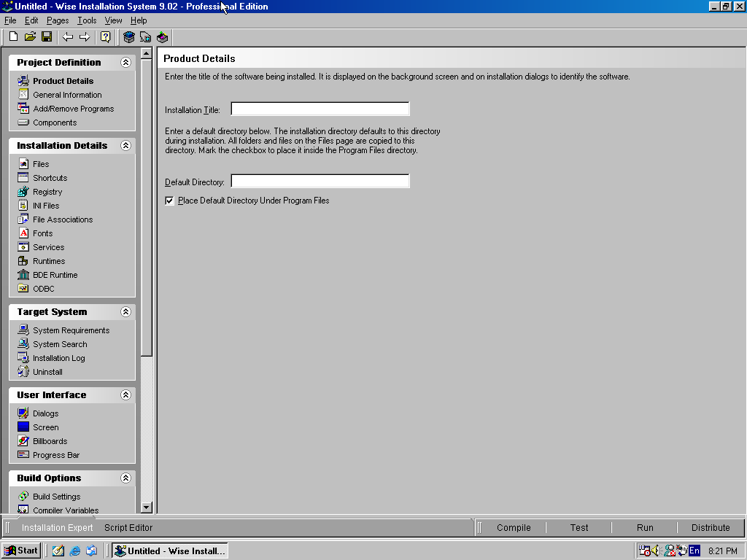Click the Save diskette toolbar icon

(47, 36)
